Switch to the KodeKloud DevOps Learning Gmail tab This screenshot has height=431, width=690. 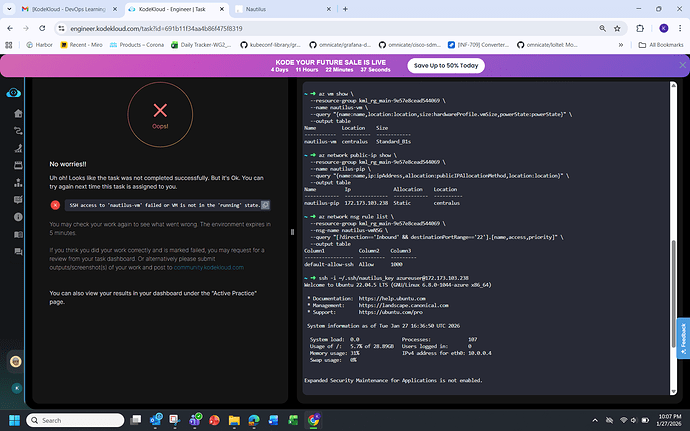point(69,9)
